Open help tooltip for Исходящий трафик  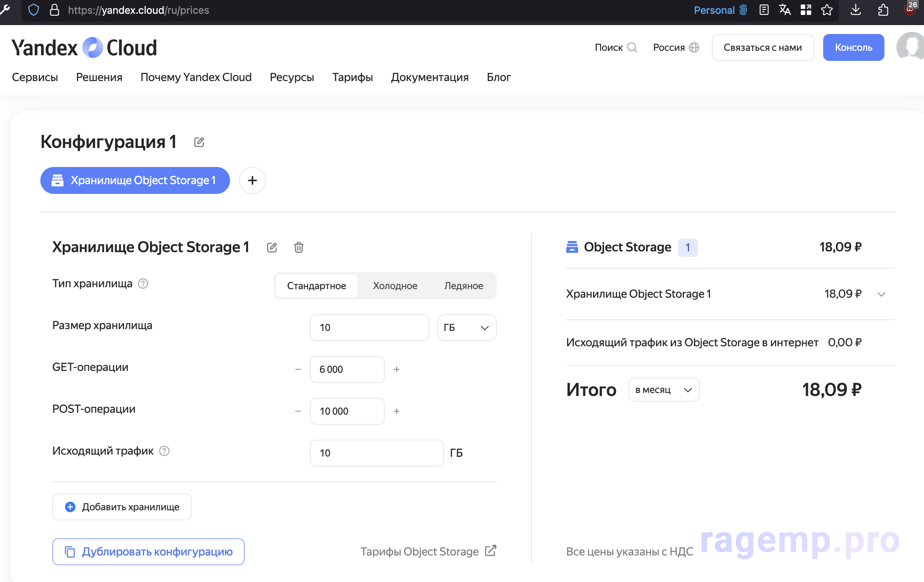pyautogui.click(x=164, y=451)
